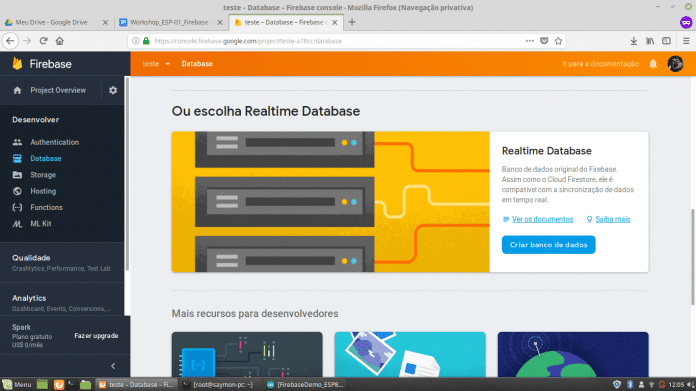Expand the Analytics section
Viewport: 696px width, 391px height.
tap(62, 303)
